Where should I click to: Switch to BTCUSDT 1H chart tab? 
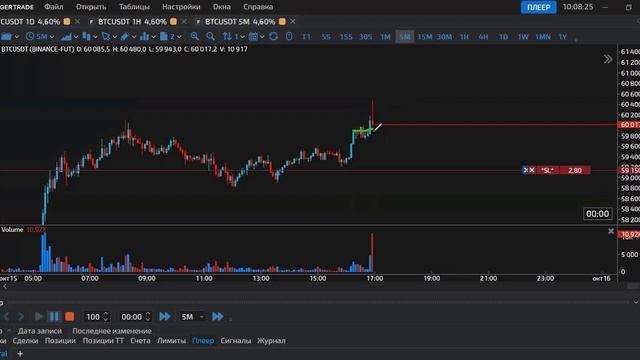pos(132,22)
